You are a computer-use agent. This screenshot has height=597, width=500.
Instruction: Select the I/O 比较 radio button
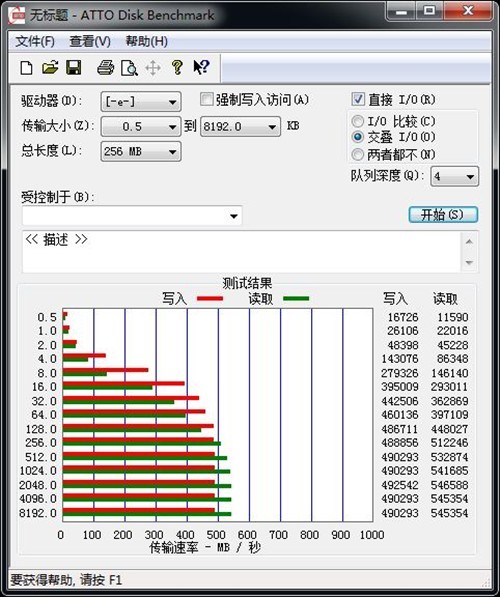click(x=357, y=121)
